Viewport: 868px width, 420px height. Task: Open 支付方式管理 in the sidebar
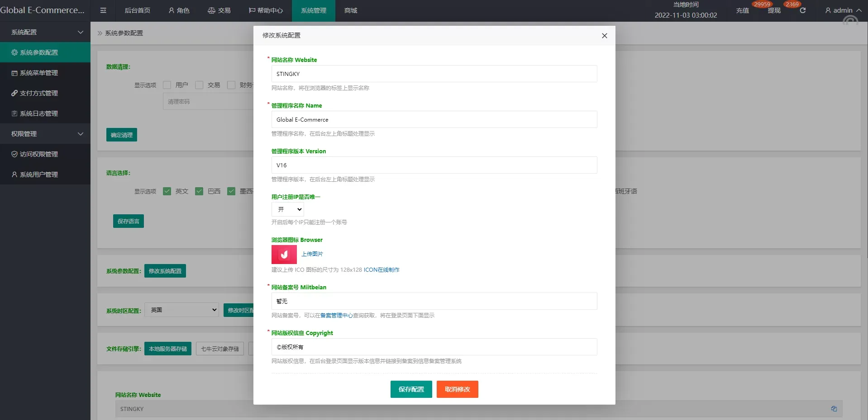pyautogui.click(x=39, y=93)
